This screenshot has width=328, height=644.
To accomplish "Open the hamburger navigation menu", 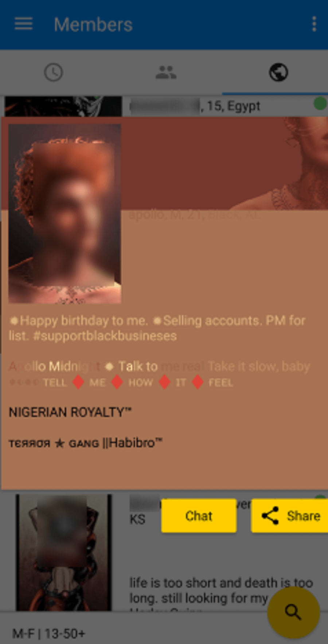I will click(23, 24).
